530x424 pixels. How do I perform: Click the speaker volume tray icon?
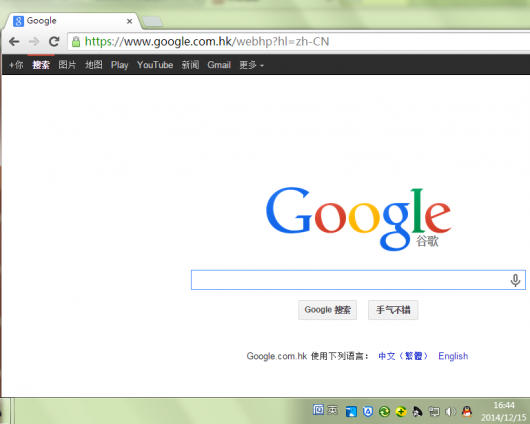pyautogui.click(x=450, y=411)
